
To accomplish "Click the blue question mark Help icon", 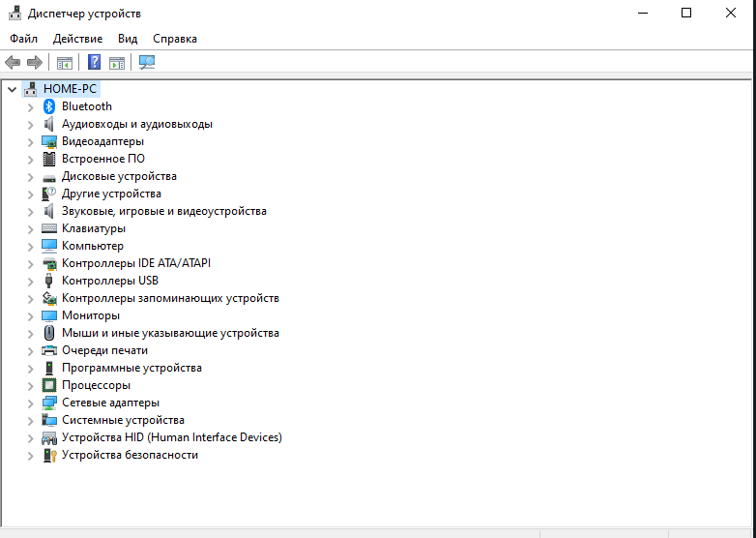I will click(94, 62).
